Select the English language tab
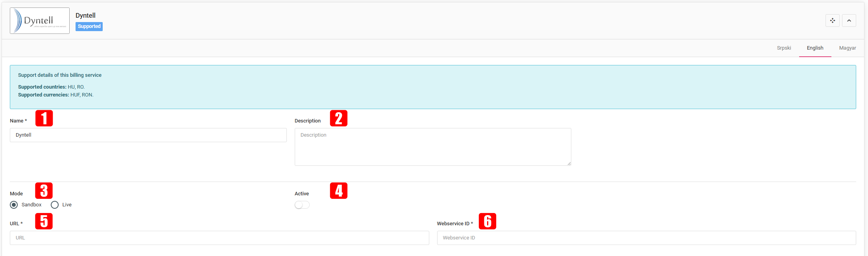The image size is (868, 256). [815, 48]
